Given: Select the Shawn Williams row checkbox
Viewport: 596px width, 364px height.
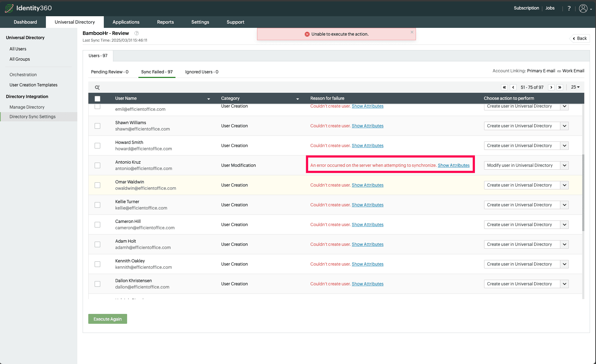Looking at the screenshot, I should pos(97,126).
